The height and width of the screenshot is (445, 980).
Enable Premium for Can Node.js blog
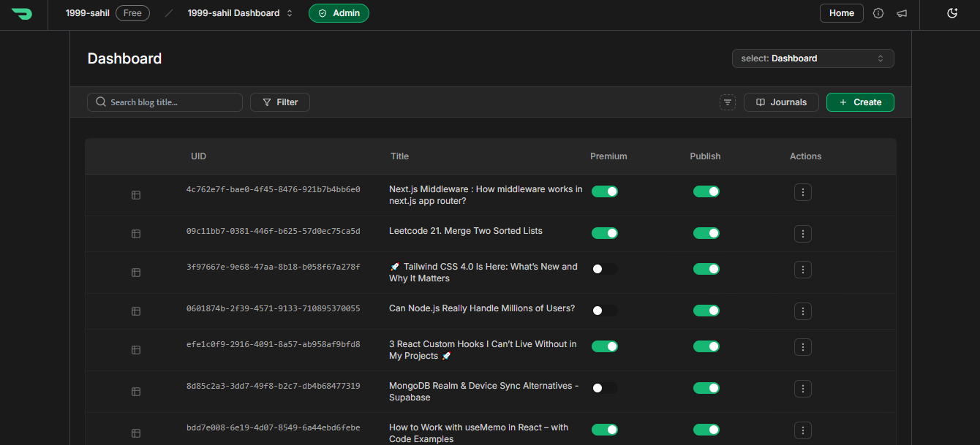[605, 311]
